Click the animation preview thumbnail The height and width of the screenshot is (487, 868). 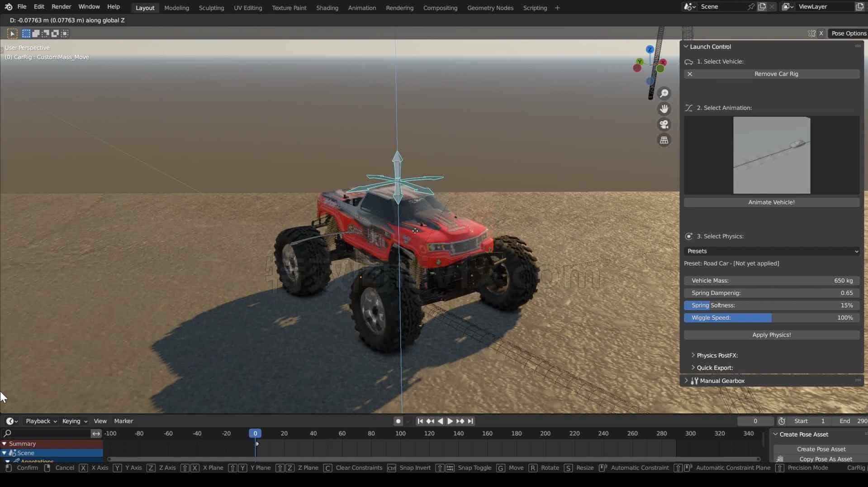(772, 155)
